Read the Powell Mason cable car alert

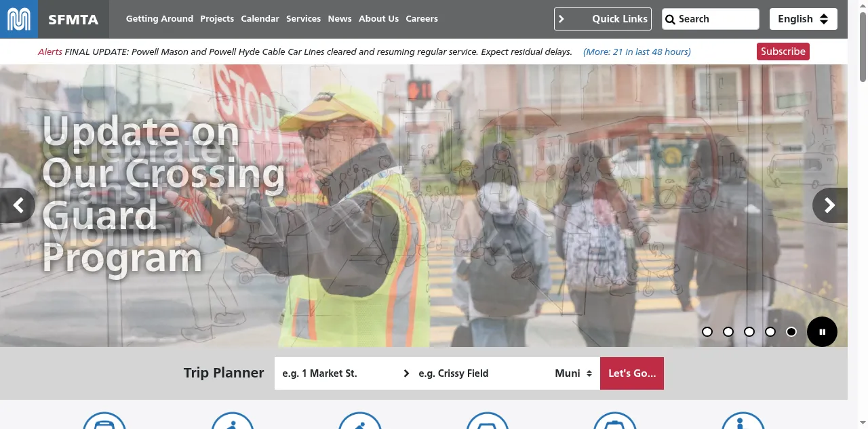tap(318, 52)
